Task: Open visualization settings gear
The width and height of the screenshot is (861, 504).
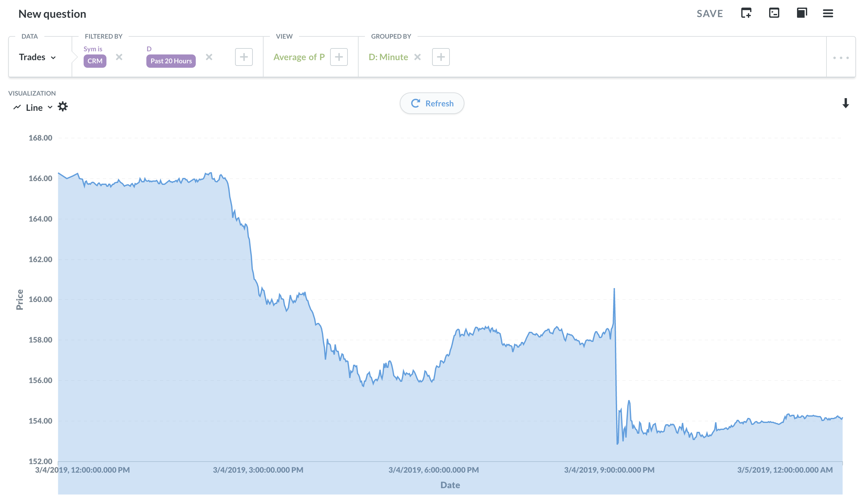Action: tap(63, 107)
